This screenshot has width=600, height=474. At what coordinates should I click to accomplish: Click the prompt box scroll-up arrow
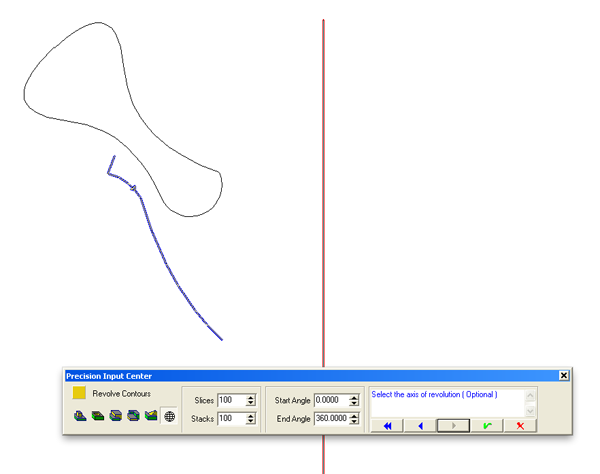530,395
